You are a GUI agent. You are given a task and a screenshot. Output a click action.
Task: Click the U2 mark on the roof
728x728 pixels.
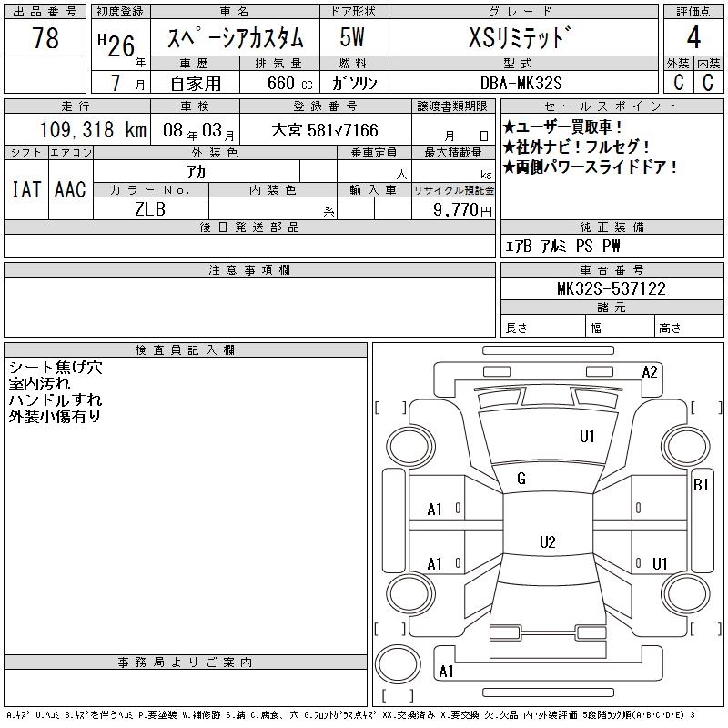(x=548, y=542)
